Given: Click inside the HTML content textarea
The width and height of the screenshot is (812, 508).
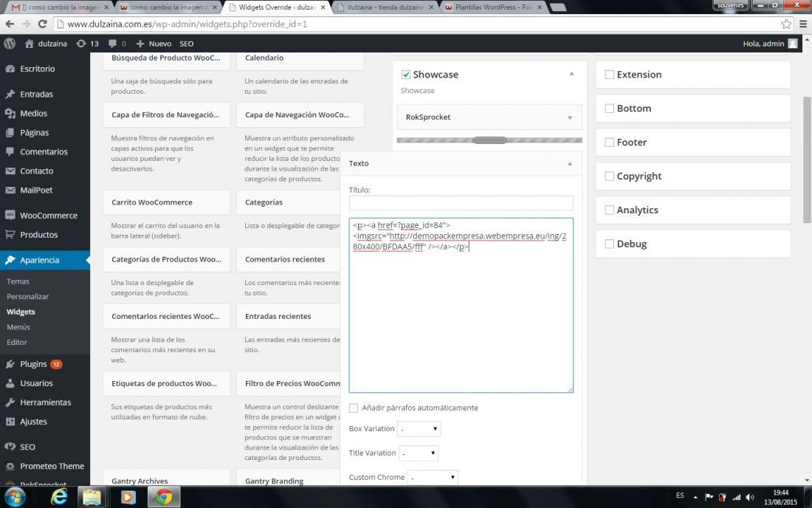Looking at the screenshot, I should tap(461, 305).
